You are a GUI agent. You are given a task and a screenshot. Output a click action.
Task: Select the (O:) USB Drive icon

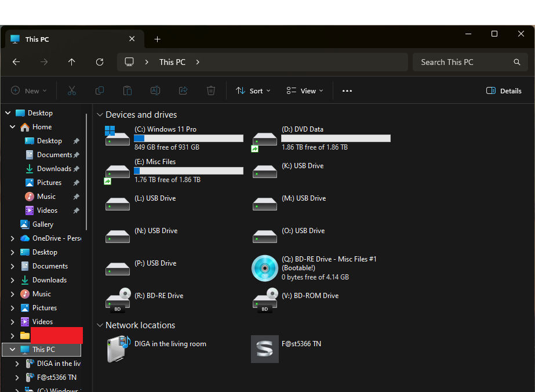coord(265,236)
